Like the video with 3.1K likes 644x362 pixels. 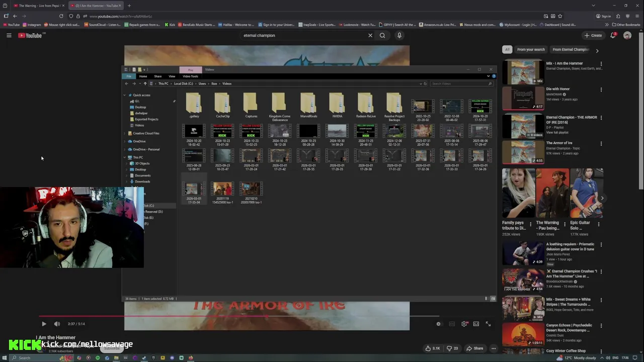point(433,348)
